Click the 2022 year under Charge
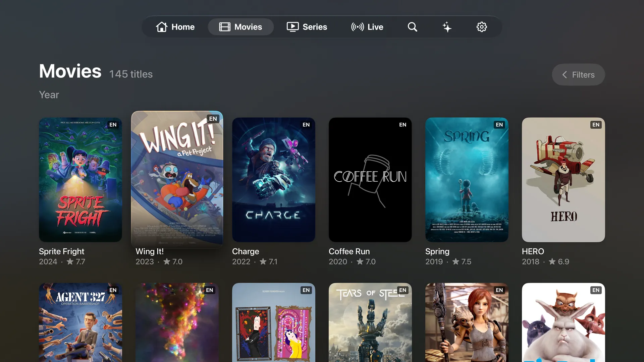The height and width of the screenshot is (362, 644). tap(241, 261)
